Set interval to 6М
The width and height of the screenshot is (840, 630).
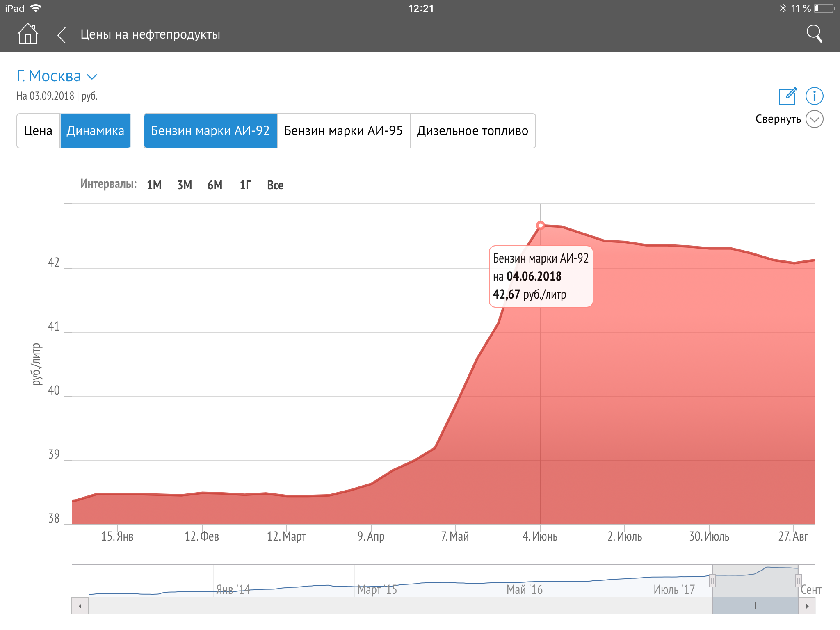click(x=215, y=185)
